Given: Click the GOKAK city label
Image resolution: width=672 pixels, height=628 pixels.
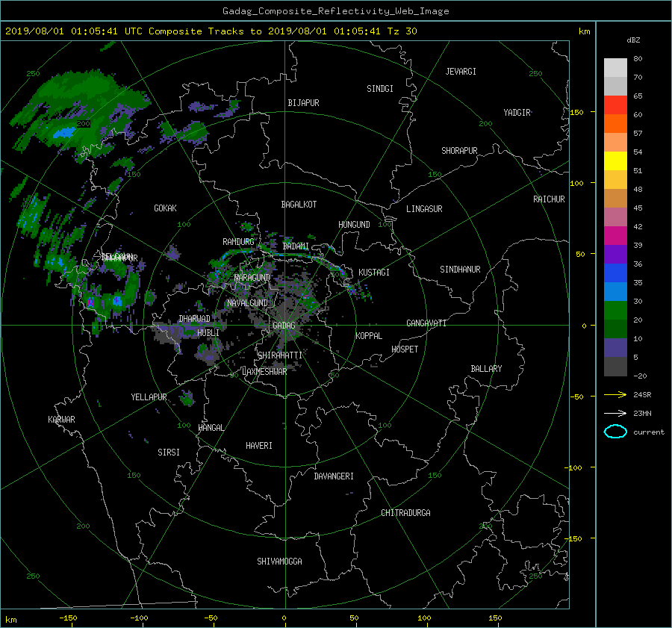Looking at the screenshot, I should [x=165, y=208].
